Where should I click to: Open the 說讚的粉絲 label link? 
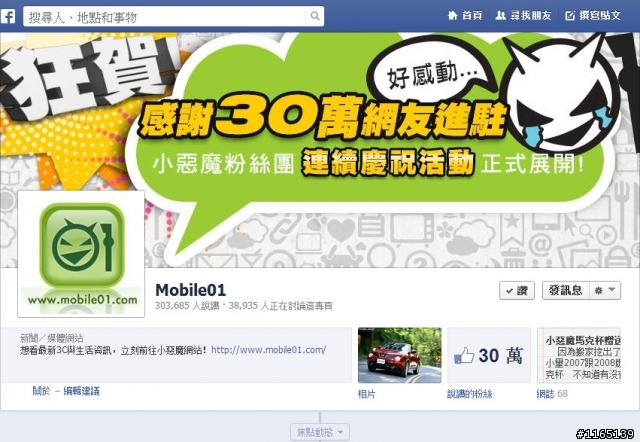click(469, 394)
